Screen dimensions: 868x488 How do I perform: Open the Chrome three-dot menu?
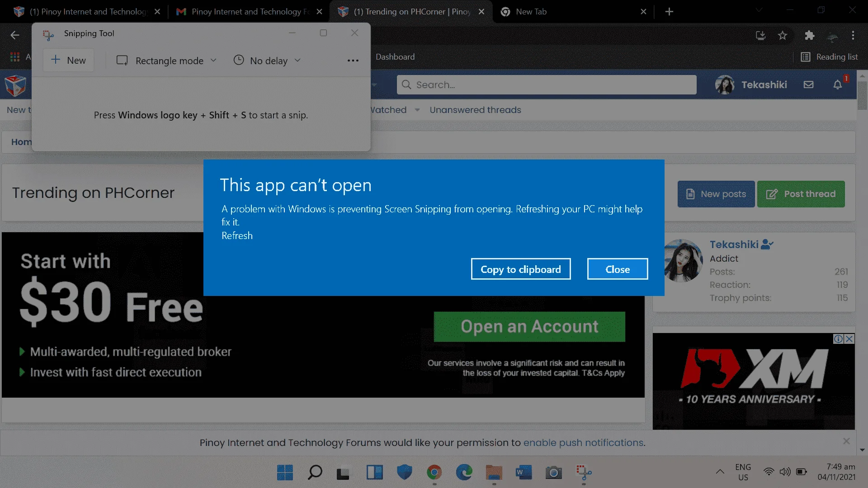(x=853, y=35)
